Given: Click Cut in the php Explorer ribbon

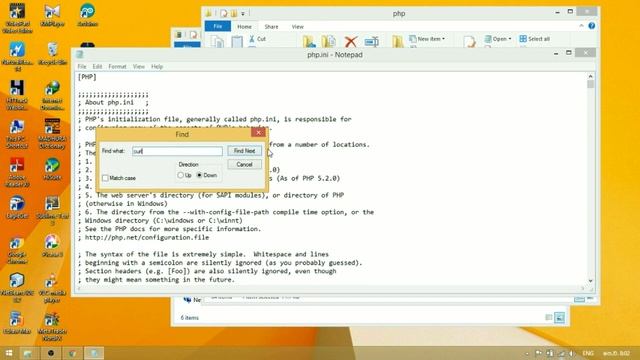Looking at the screenshot, I should point(258,39).
